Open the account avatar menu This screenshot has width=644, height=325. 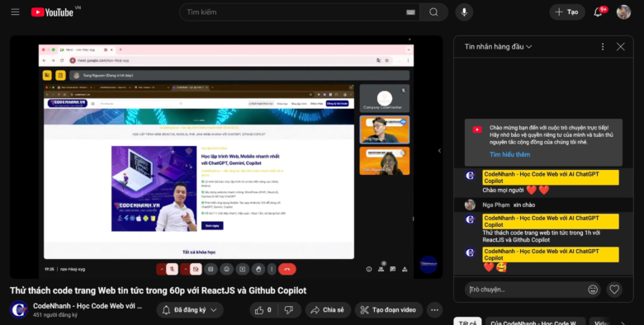click(623, 12)
